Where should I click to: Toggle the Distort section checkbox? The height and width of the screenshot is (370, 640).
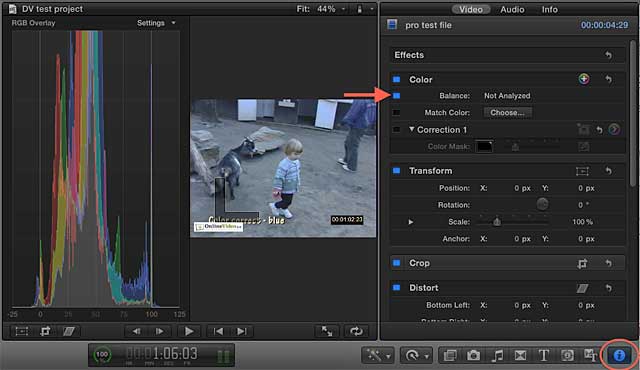coord(396,288)
